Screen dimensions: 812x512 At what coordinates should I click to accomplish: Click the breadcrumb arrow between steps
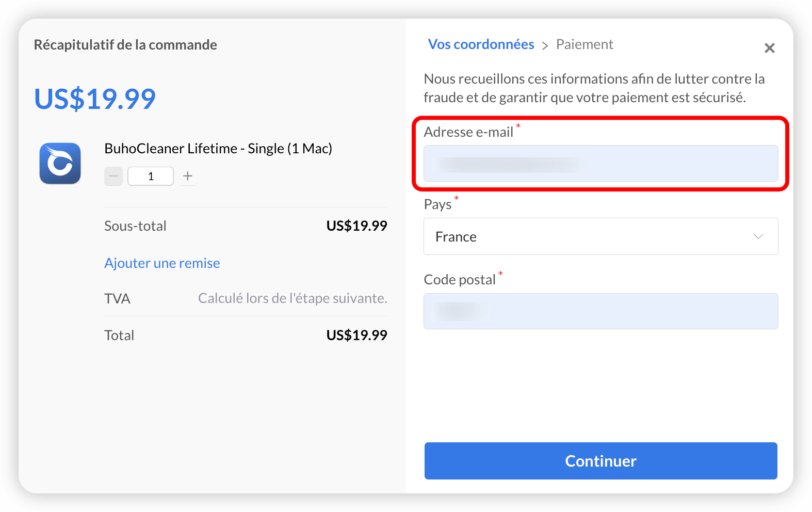point(545,46)
